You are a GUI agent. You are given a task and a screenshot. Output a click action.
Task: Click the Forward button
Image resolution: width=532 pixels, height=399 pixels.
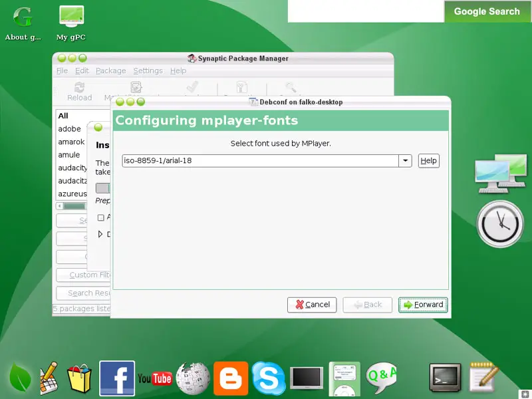tap(423, 305)
